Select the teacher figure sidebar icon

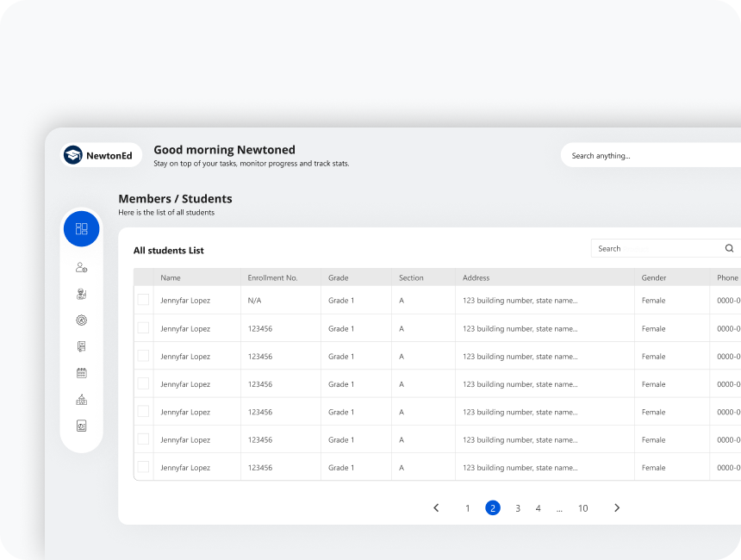point(81,294)
